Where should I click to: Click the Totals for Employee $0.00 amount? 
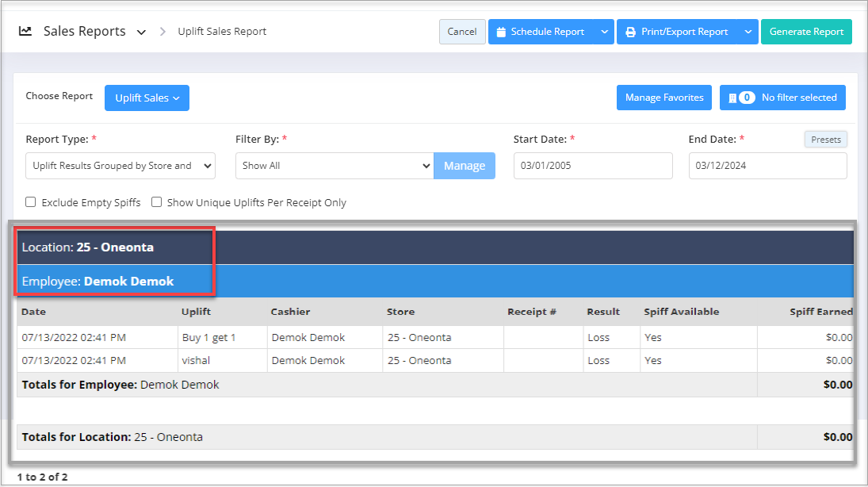(838, 385)
